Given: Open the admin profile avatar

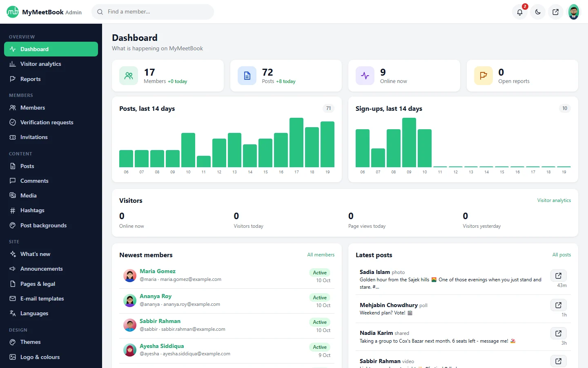Looking at the screenshot, I should [574, 12].
